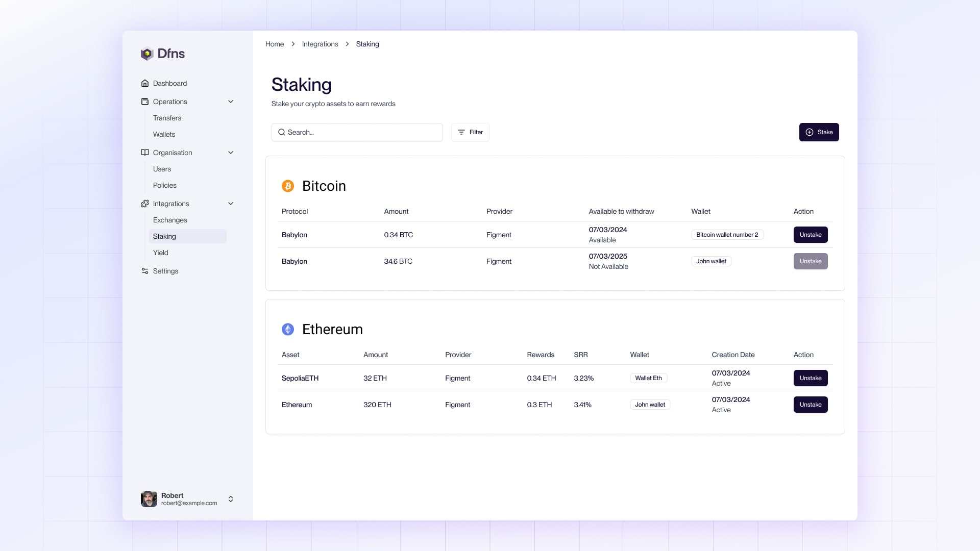Open the Yield page in sidebar
This screenshot has width=980, height=551.
click(161, 253)
